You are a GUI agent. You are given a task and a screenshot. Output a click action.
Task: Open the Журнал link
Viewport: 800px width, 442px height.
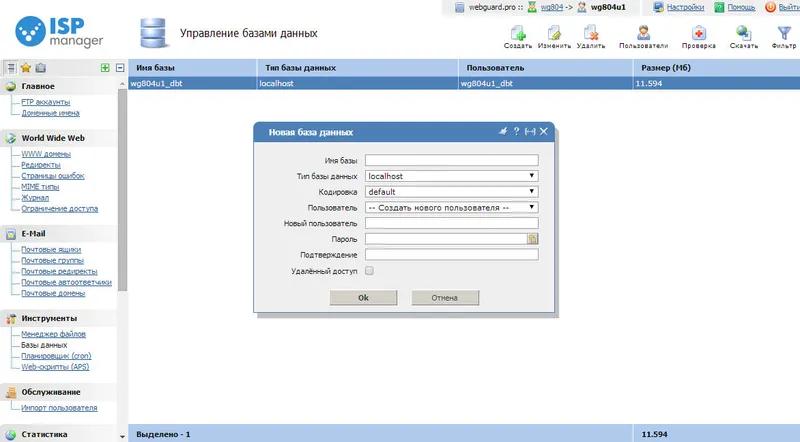point(35,198)
